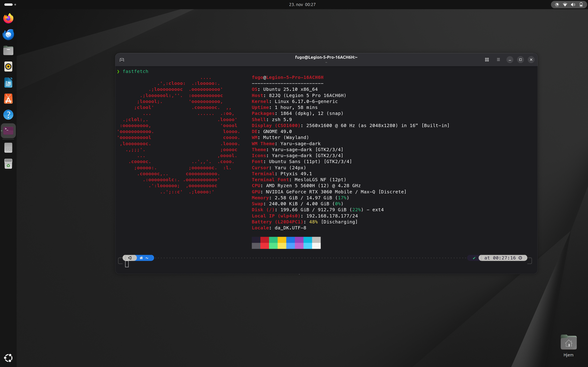This screenshot has height=367, width=588.
Task: Click the workspace indicator pill
Action: [x=8, y=5]
